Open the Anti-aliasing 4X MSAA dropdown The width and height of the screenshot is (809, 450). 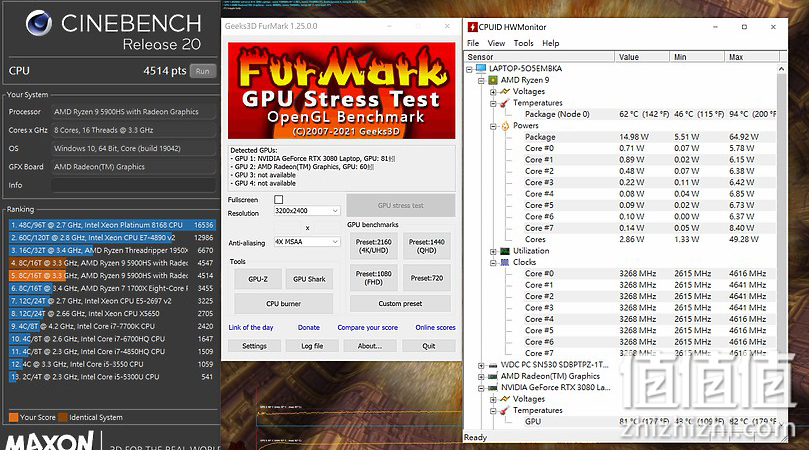pos(307,242)
